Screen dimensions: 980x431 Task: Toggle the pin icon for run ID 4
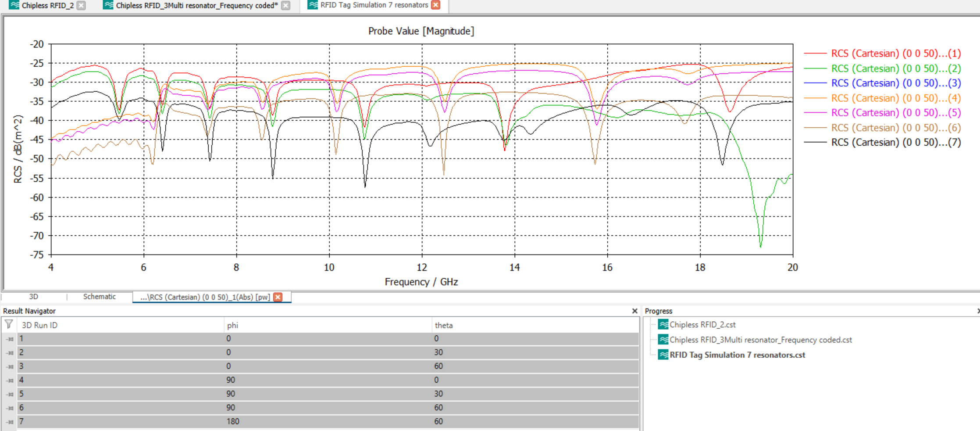(x=10, y=380)
